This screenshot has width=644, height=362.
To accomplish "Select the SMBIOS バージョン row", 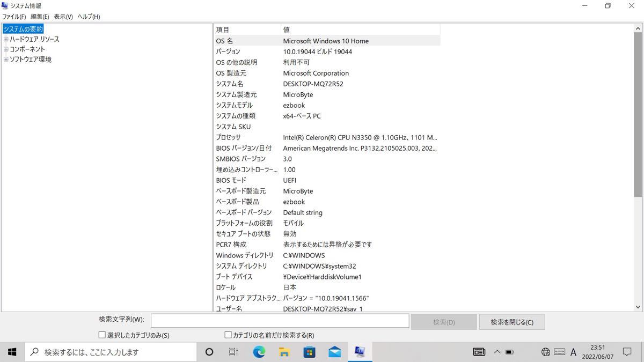I will 327,159.
